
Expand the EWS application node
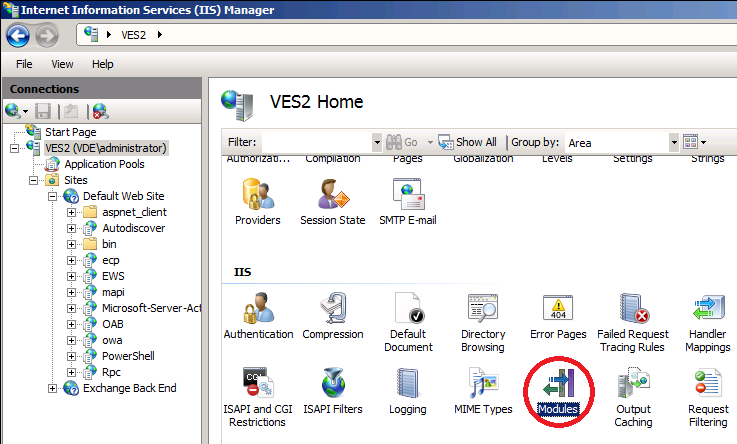pos(71,276)
